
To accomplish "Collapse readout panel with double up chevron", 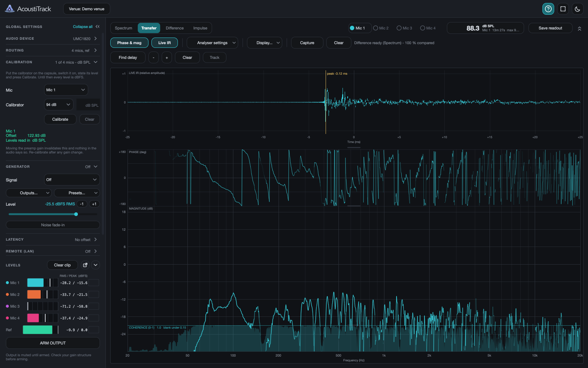I will click(580, 28).
